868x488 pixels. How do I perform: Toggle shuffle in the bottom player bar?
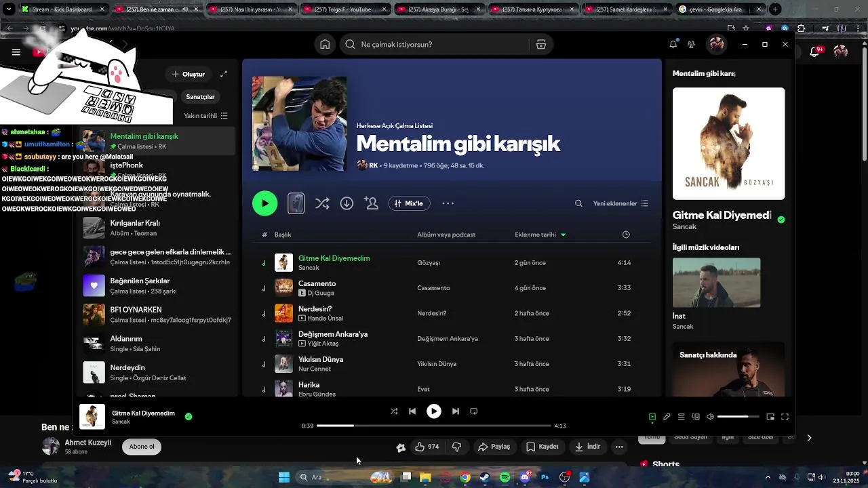394,411
